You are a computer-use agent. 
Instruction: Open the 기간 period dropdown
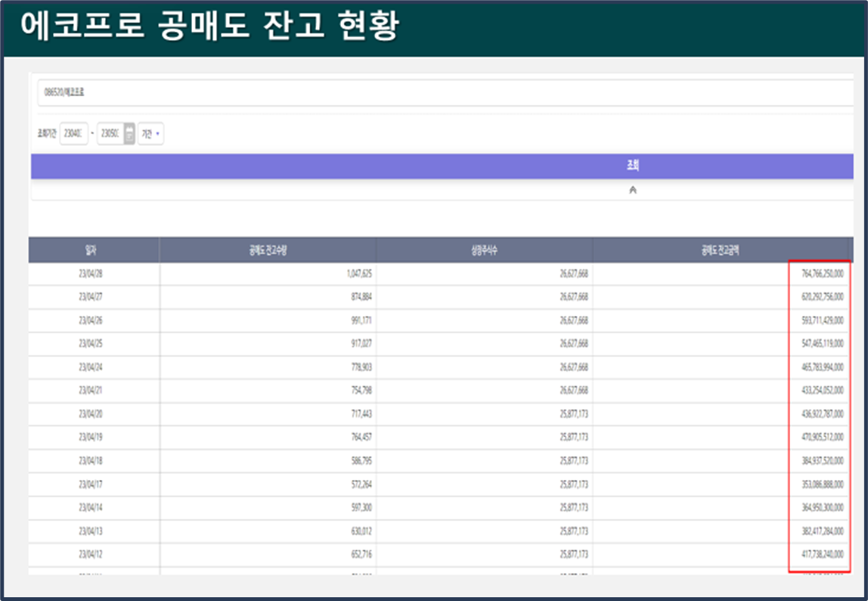[x=150, y=133]
